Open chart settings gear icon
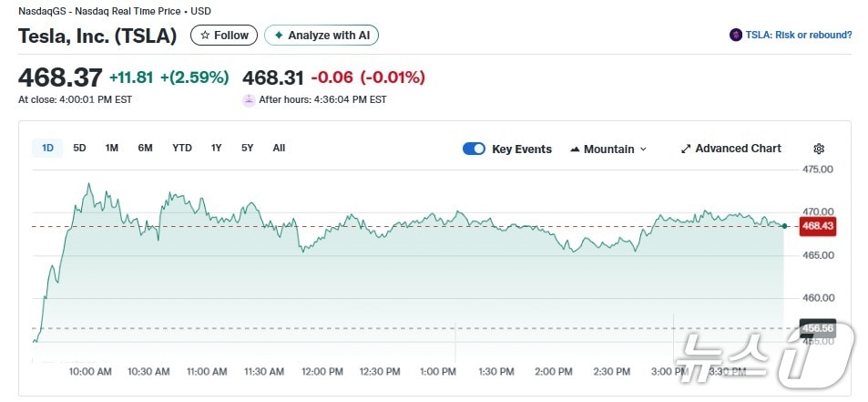Viewport: 868px width, 402px height. [x=819, y=149]
